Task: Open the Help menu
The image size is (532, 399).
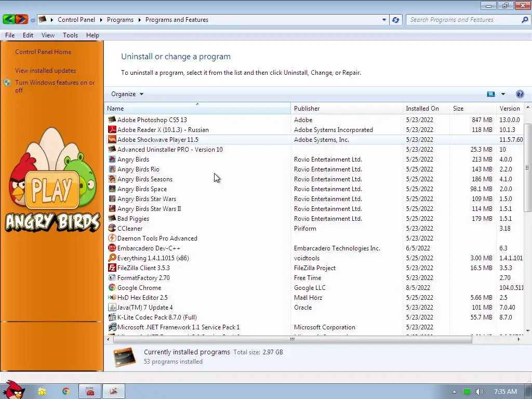Action: [92, 35]
